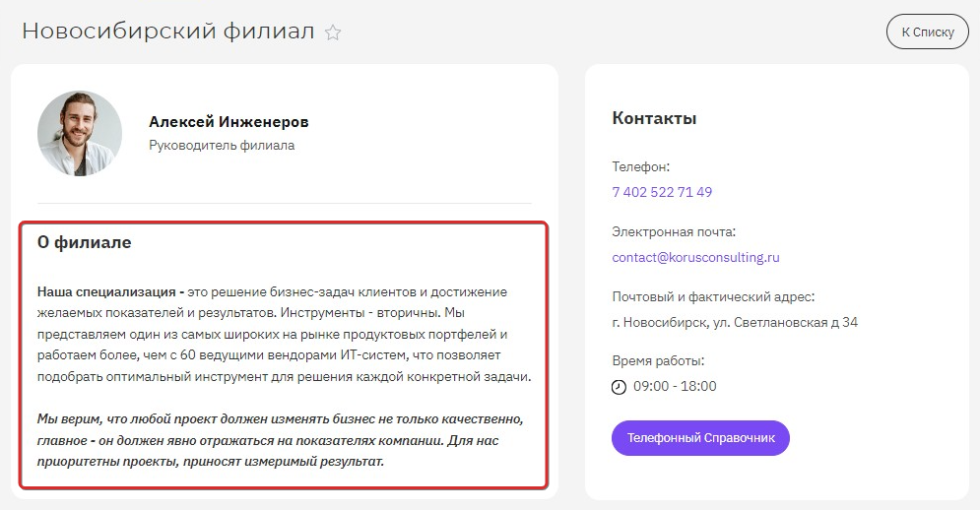Open the К Списку button
The image size is (980, 510).
pos(928,32)
